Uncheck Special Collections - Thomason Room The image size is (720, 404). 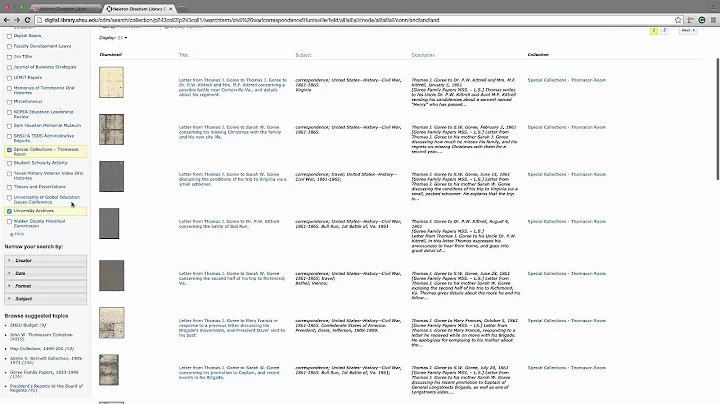point(9,150)
